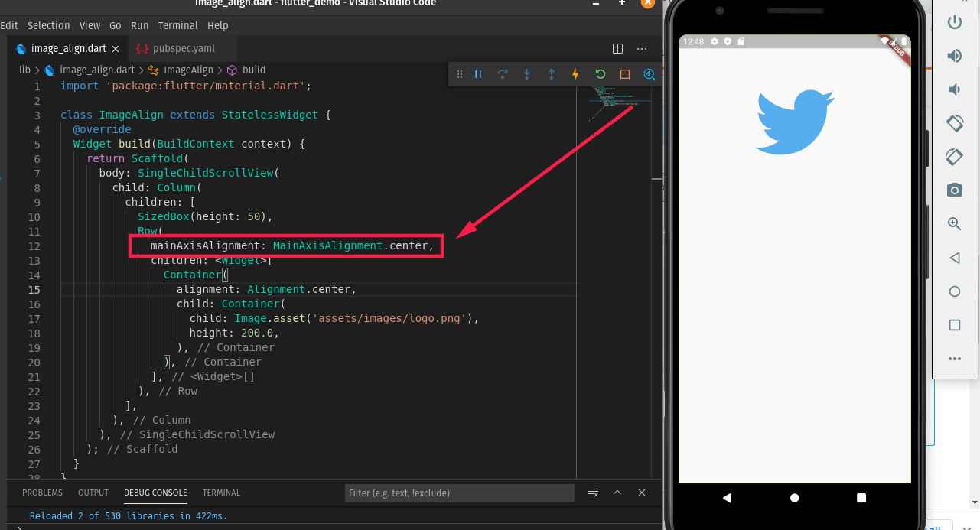Click 'Alignment.center' on line 15
The width and height of the screenshot is (980, 530).
pos(299,289)
